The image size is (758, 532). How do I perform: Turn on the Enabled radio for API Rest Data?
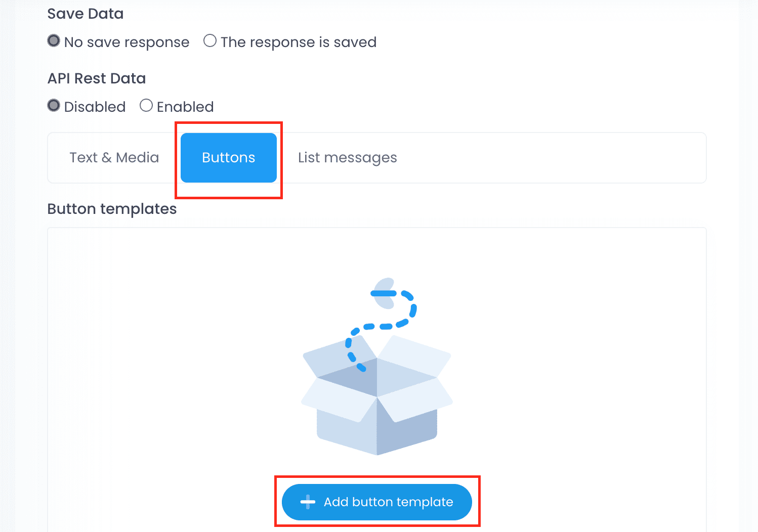coord(146,105)
